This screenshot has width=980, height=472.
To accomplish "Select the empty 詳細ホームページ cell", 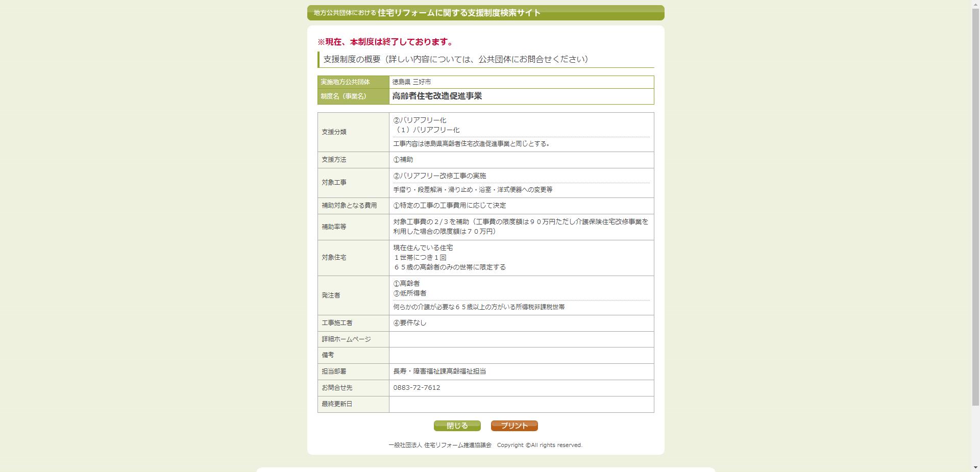I will click(x=521, y=339).
